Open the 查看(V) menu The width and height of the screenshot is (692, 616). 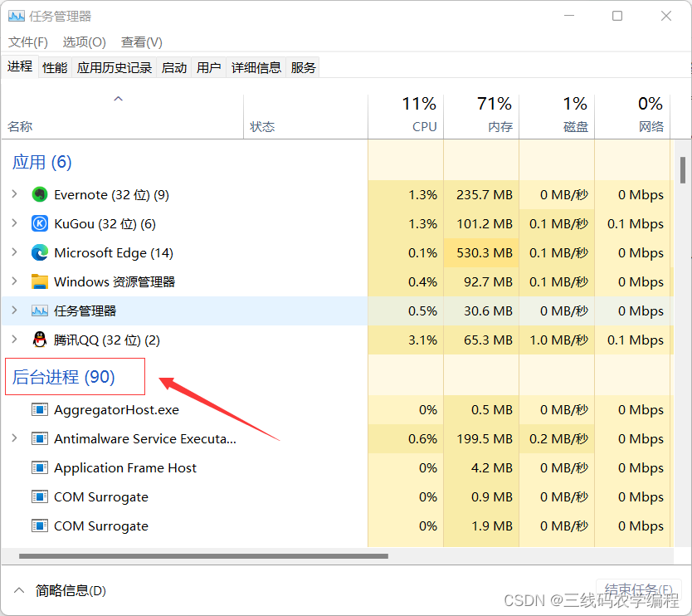click(x=142, y=42)
